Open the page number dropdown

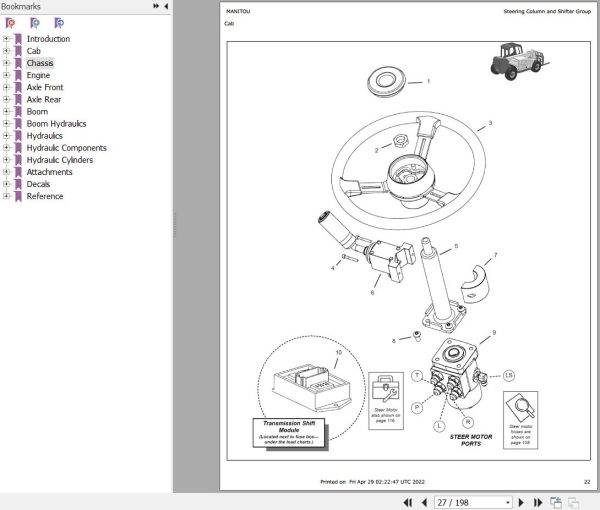pos(507,502)
